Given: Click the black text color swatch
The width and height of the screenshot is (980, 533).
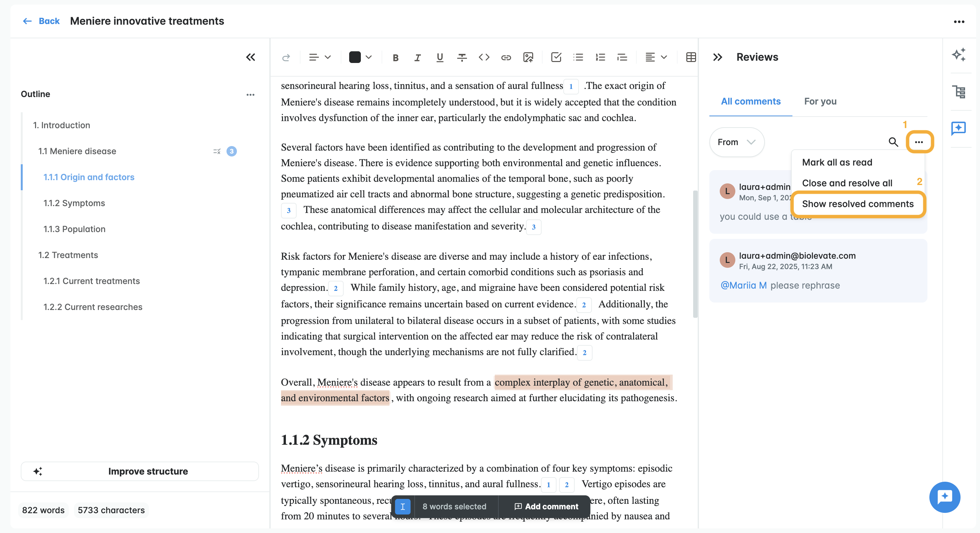Looking at the screenshot, I should pos(355,57).
